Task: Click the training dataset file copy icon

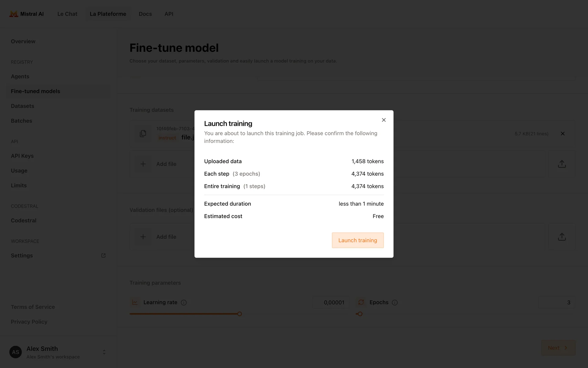Action: (143, 134)
